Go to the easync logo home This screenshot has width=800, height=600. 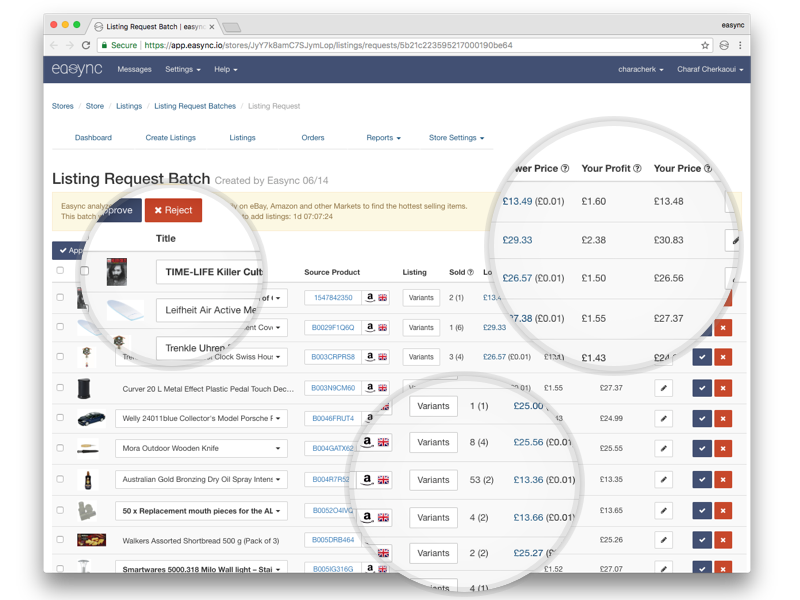point(77,69)
